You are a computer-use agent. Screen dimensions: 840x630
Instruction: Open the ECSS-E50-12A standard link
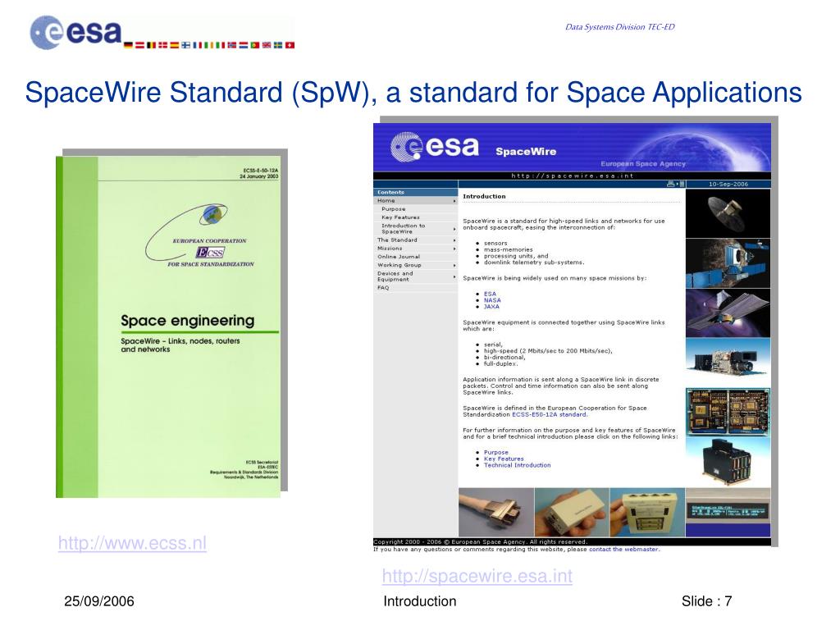(550, 414)
